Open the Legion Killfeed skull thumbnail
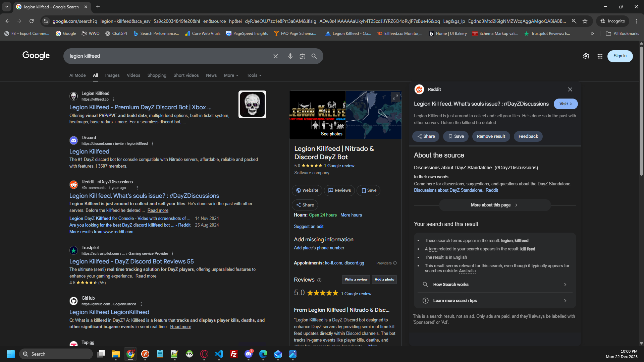 (x=252, y=104)
